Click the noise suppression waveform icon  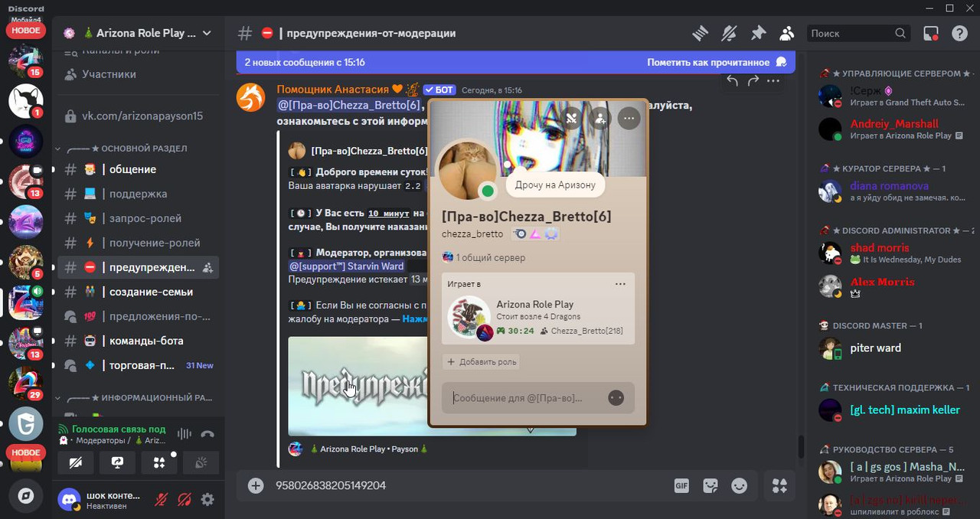coord(184,433)
